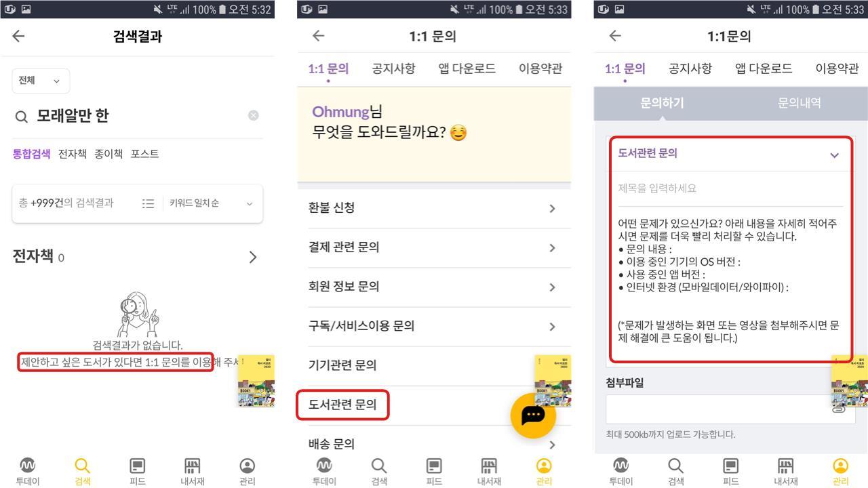This screenshot has height=488, width=868.
Task: Switch to the 문의내역 tab
Action: 800,103
